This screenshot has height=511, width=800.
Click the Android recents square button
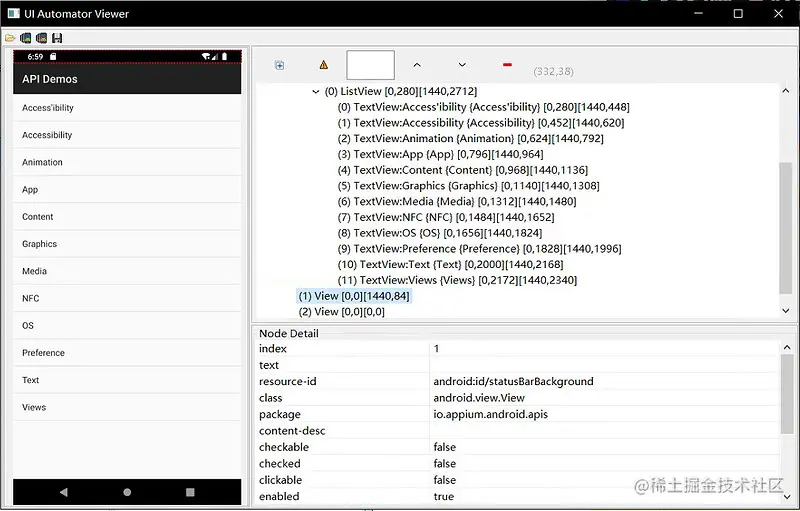pyautogui.click(x=190, y=492)
